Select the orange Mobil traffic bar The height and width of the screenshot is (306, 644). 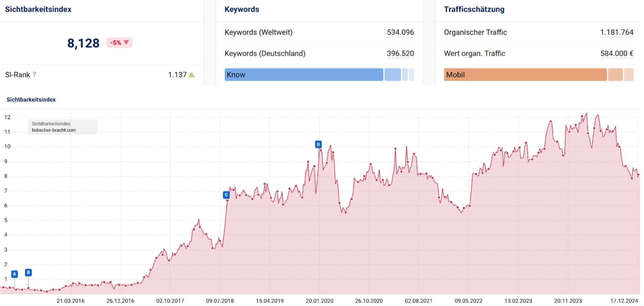coord(525,74)
